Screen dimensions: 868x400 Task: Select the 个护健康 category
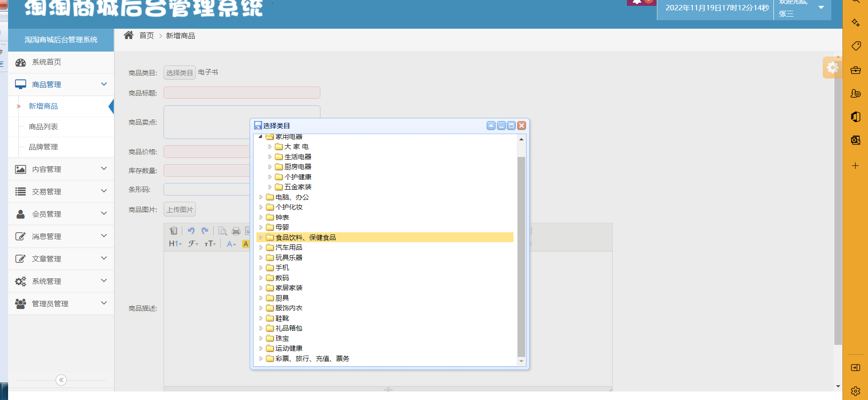pyautogui.click(x=298, y=177)
